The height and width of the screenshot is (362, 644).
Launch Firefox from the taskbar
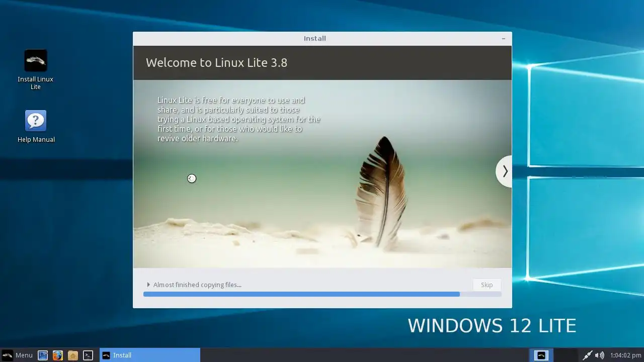[58, 355]
